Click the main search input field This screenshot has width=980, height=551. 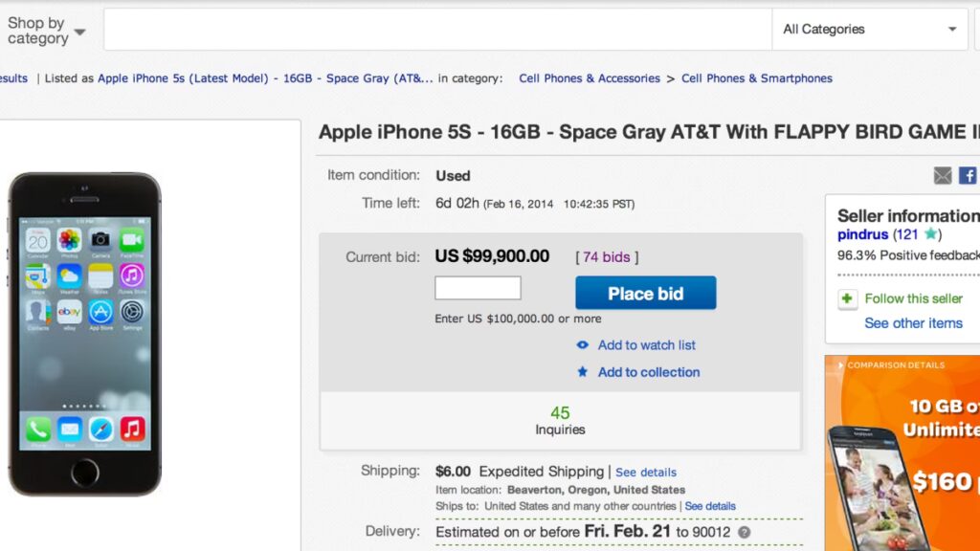tap(437, 30)
